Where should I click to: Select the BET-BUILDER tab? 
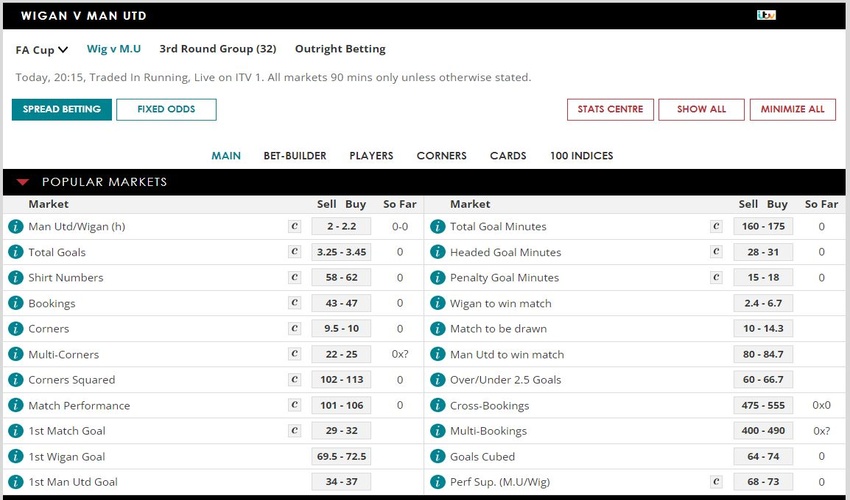click(x=295, y=156)
